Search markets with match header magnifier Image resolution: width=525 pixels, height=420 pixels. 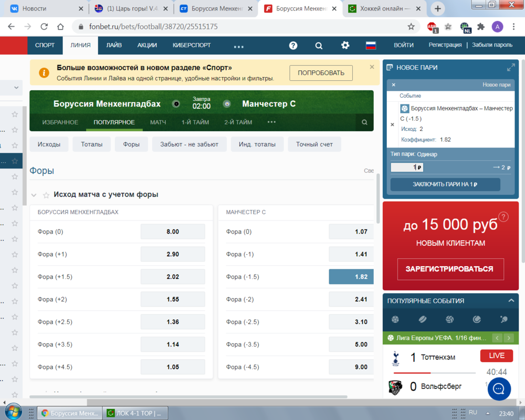click(364, 122)
